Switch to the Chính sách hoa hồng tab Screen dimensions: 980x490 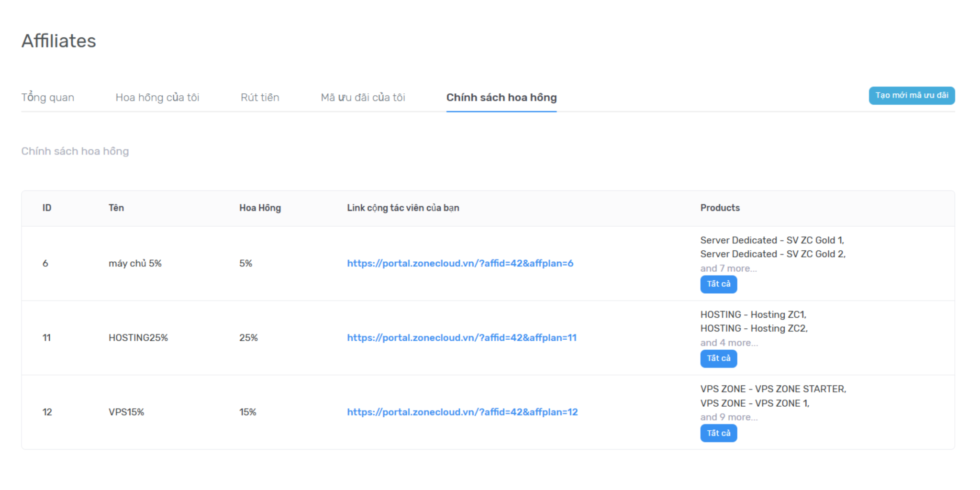click(501, 97)
